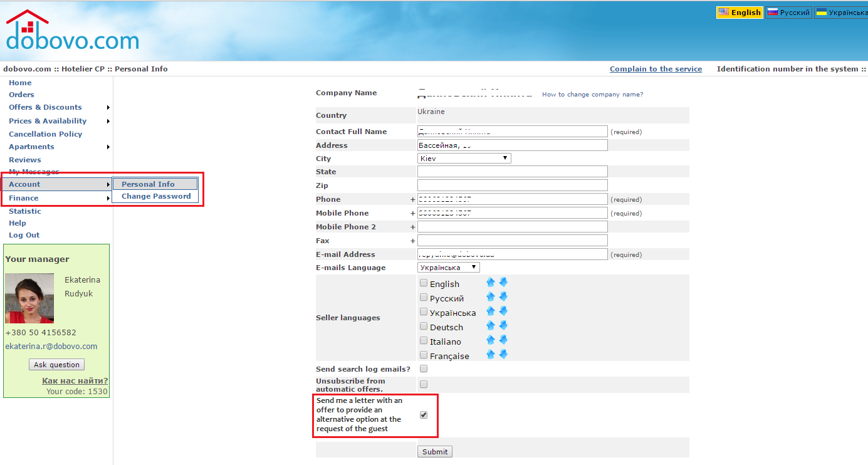Viewport: 868px width, 465px height.
Task: Open Statistic in the sidebar
Action: 25,211
